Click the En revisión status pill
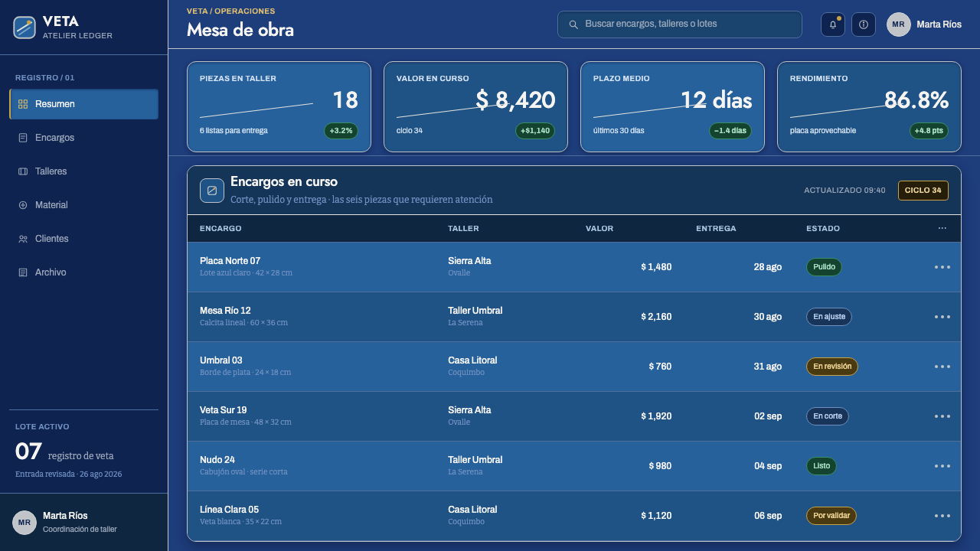 pyautogui.click(x=832, y=367)
